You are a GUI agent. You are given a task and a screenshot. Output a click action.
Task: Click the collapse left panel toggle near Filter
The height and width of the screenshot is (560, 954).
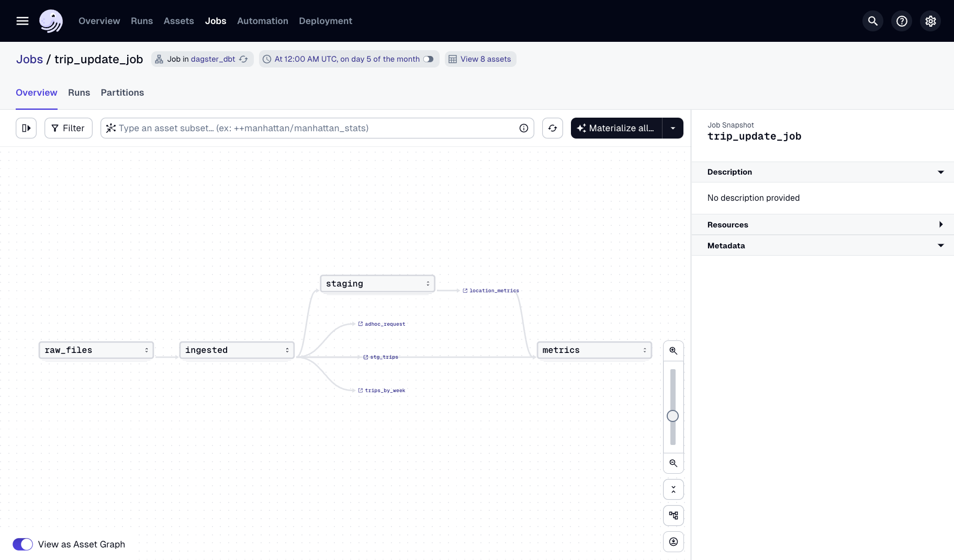[26, 128]
